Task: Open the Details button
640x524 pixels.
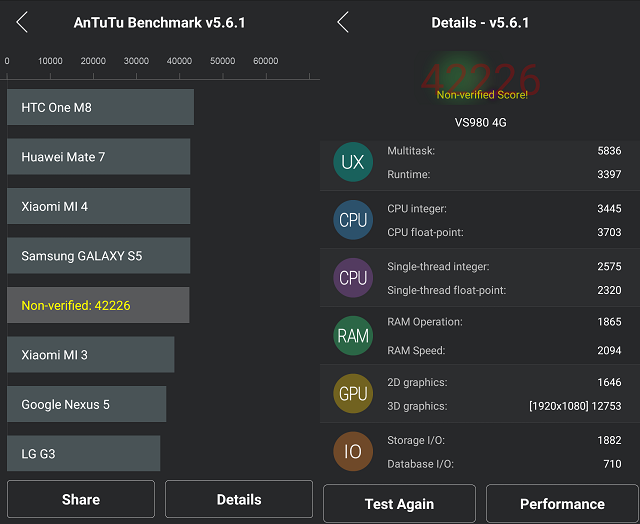Action: pos(239,499)
